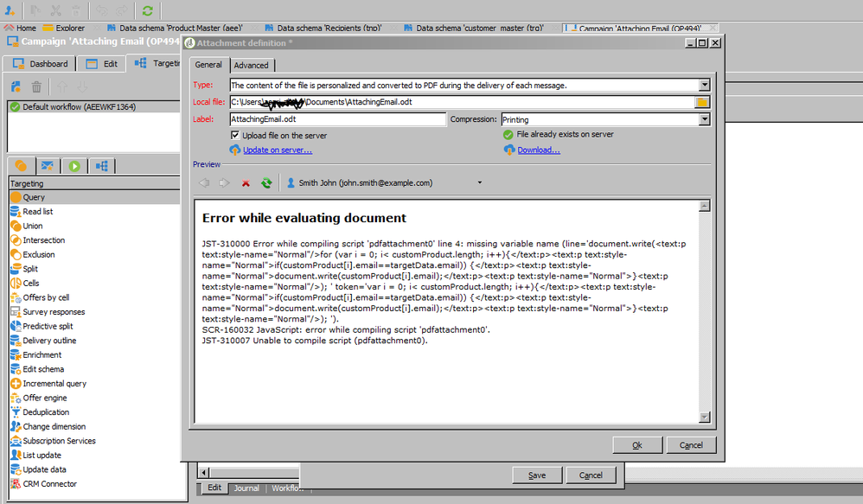Screen dimensions: 863x504
Task: Select the Deduplication activity icon
Action: click(16, 412)
